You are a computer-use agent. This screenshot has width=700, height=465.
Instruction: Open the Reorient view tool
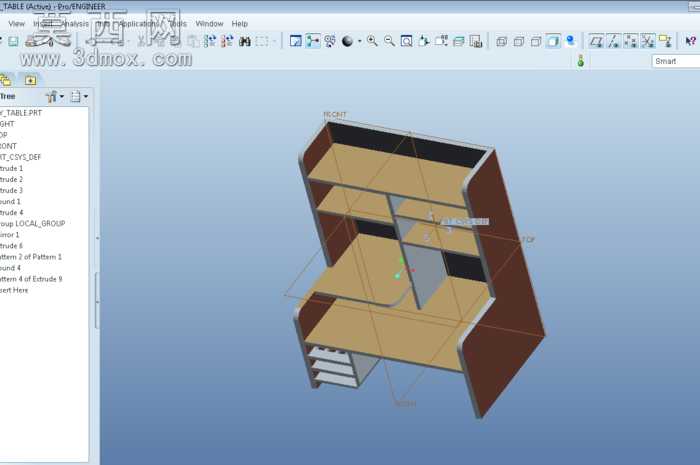click(424, 41)
